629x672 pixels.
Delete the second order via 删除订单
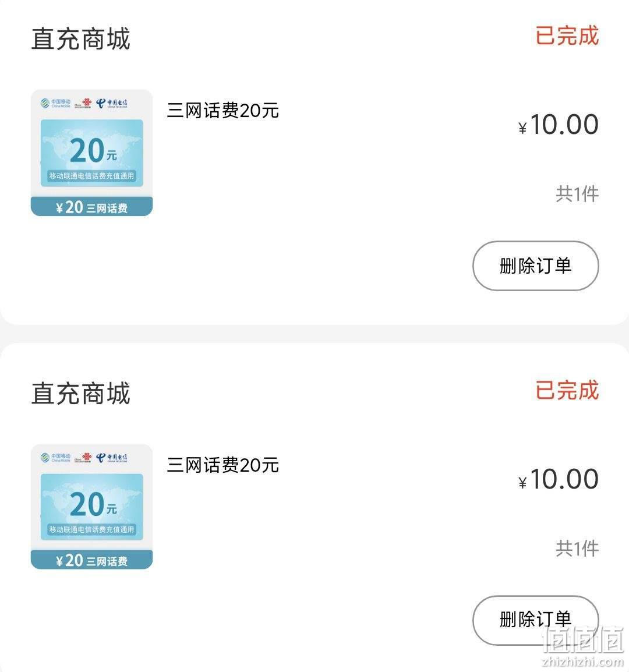[536, 620]
